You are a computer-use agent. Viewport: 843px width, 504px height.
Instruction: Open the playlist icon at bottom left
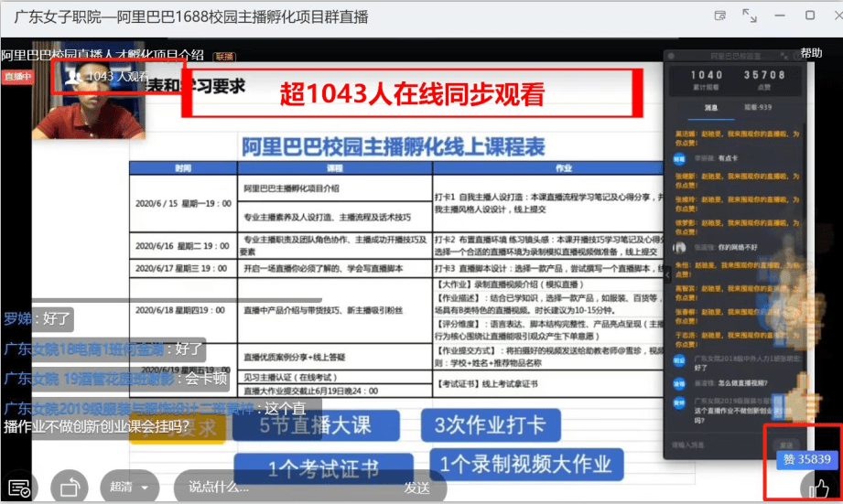pos(19,487)
